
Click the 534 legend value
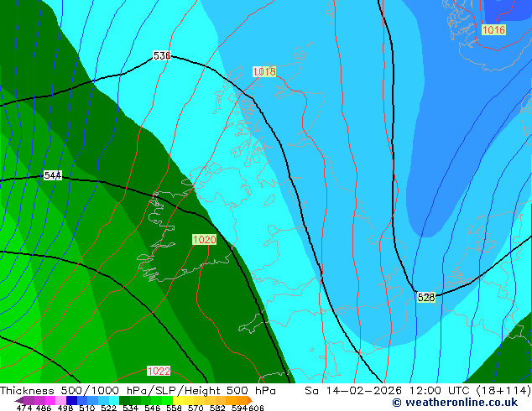click(130, 408)
